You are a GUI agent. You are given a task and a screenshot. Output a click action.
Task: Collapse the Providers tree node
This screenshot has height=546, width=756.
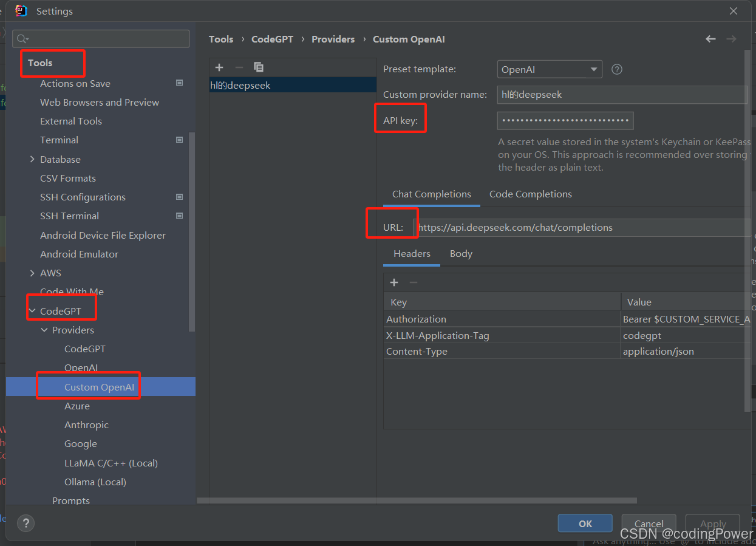[44, 330]
